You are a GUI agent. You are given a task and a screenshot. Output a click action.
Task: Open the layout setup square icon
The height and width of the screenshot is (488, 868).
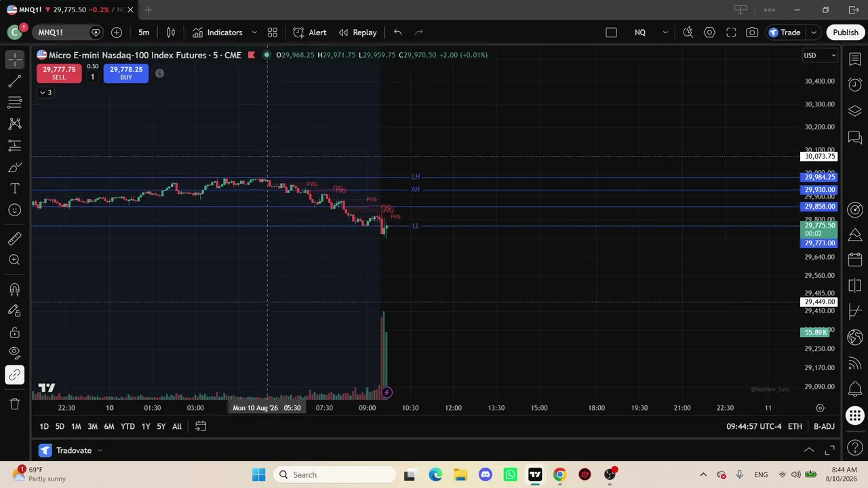611,33
